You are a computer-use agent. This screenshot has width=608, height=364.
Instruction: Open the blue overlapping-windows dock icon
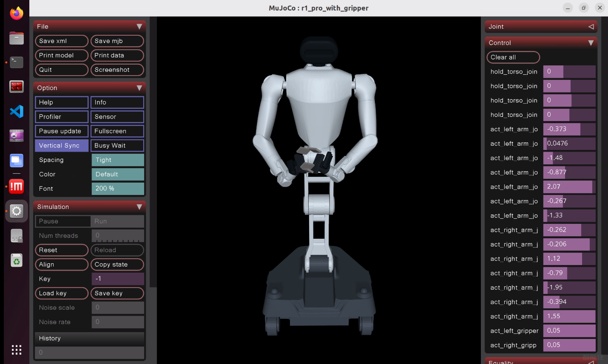[x=16, y=161]
